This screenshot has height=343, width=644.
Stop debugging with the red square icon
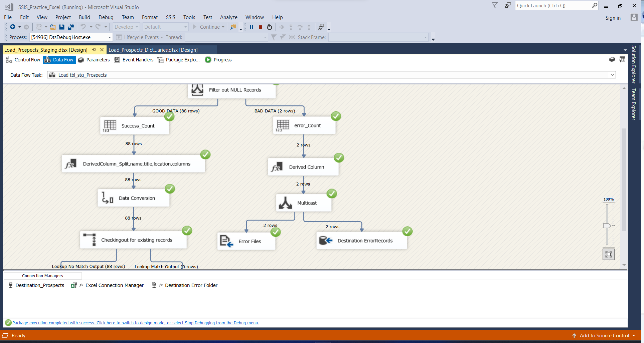click(x=261, y=27)
